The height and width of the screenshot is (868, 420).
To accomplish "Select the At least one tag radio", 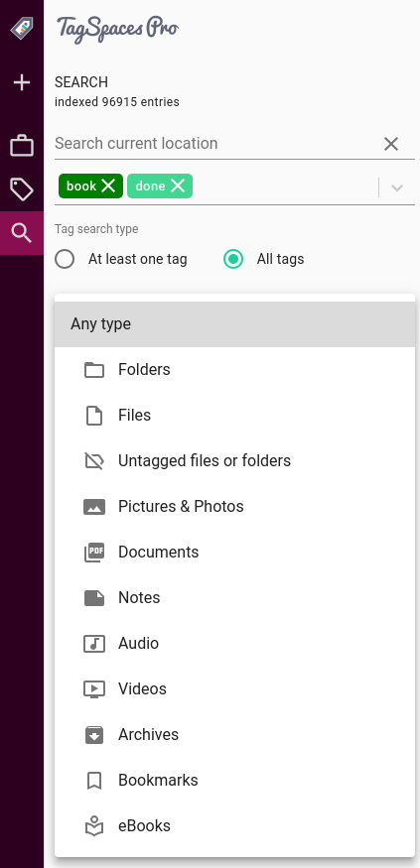I will click(65, 259).
